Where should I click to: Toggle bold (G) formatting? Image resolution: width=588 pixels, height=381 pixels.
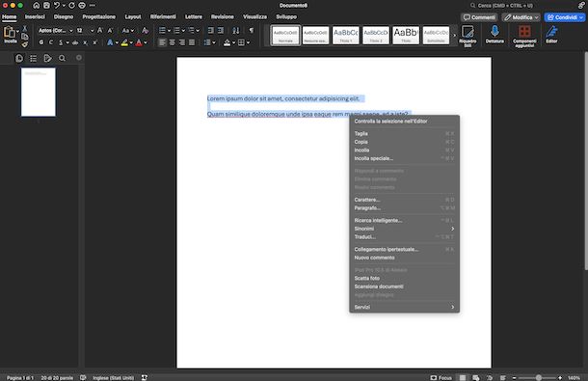[x=41, y=42]
